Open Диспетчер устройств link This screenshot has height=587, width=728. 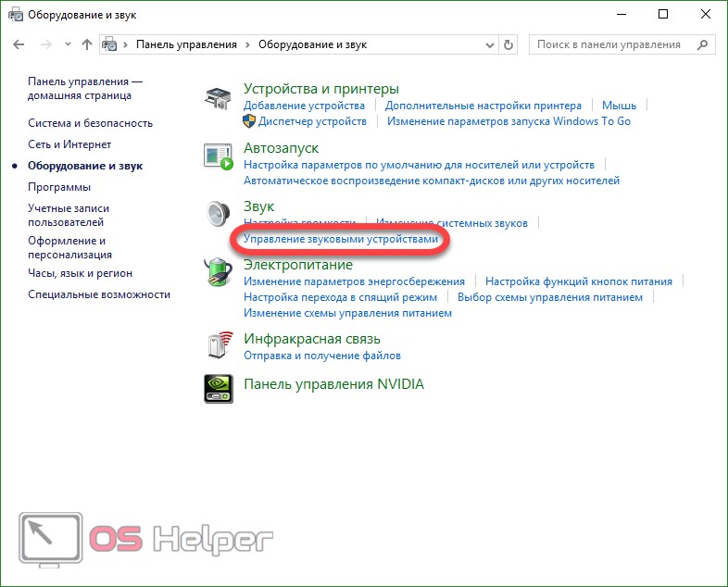312,121
